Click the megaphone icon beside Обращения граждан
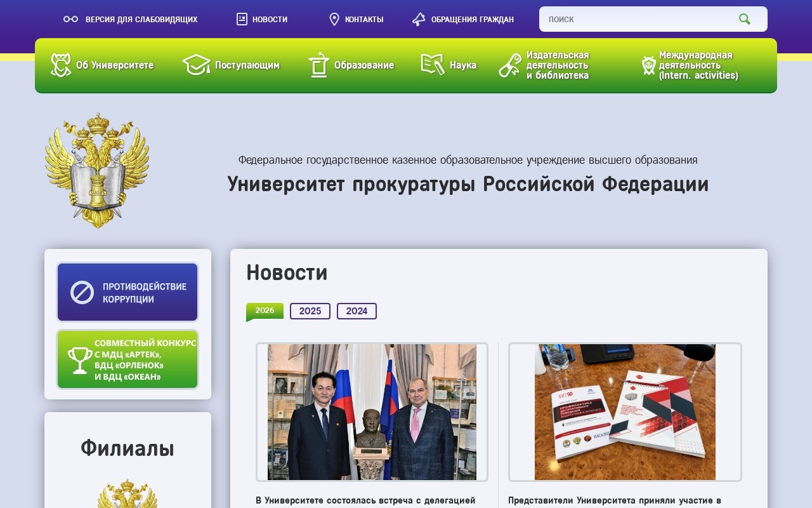 click(419, 19)
